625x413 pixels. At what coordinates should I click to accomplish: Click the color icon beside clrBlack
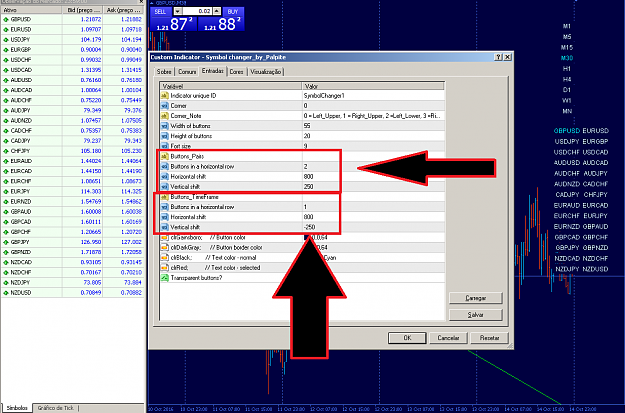[165, 258]
